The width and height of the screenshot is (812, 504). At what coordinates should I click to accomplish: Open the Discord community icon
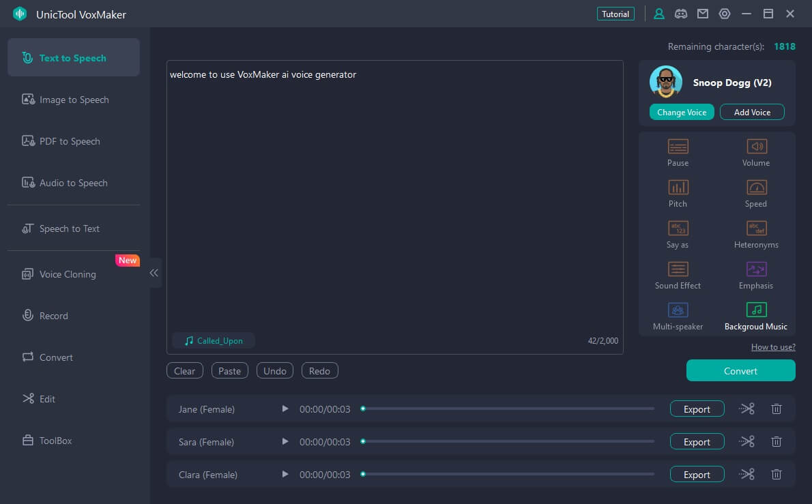coord(680,14)
